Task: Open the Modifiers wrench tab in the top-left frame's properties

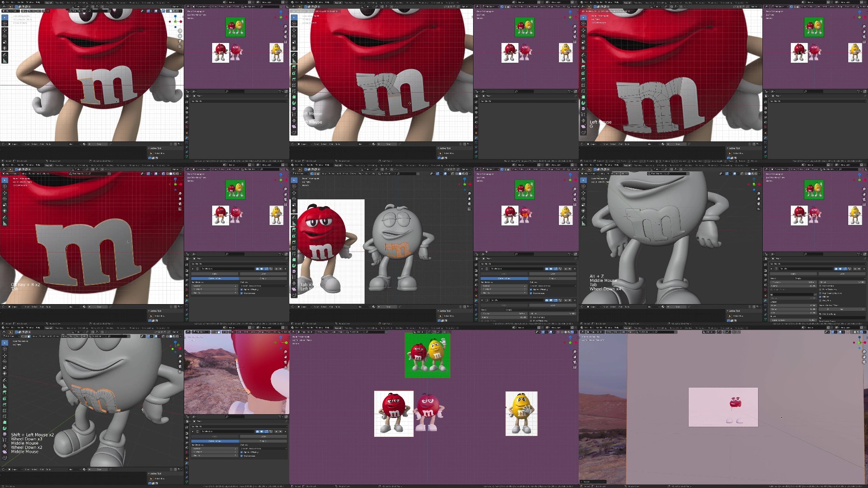Action: [x=187, y=138]
